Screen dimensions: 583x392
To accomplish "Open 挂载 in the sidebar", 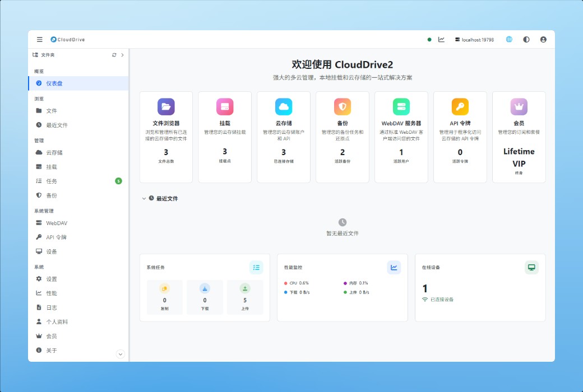I will click(x=78, y=167).
